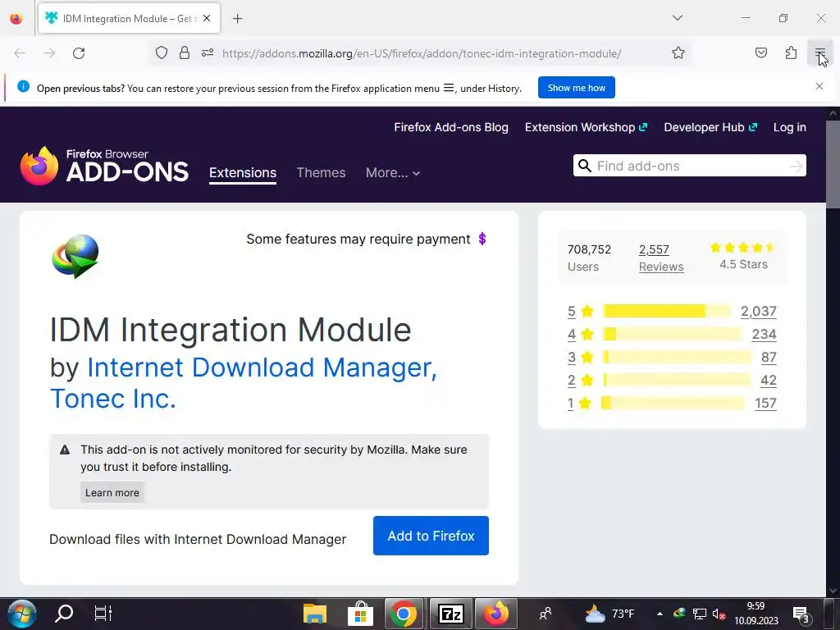Click the 4-star rating bar
This screenshot has width=840, height=630.
[x=672, y=335]
